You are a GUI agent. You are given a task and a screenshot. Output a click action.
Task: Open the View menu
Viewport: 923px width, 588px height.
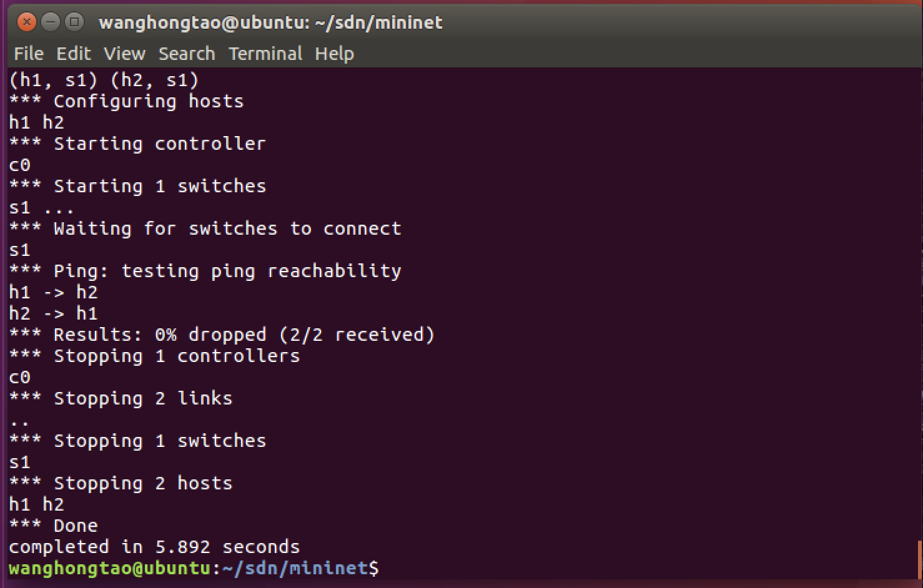[x=125, y=54]
